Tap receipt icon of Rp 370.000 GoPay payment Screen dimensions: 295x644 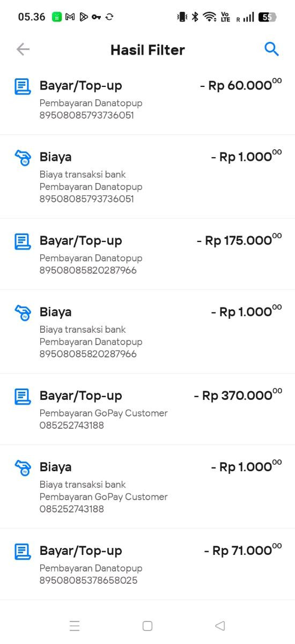23,397
